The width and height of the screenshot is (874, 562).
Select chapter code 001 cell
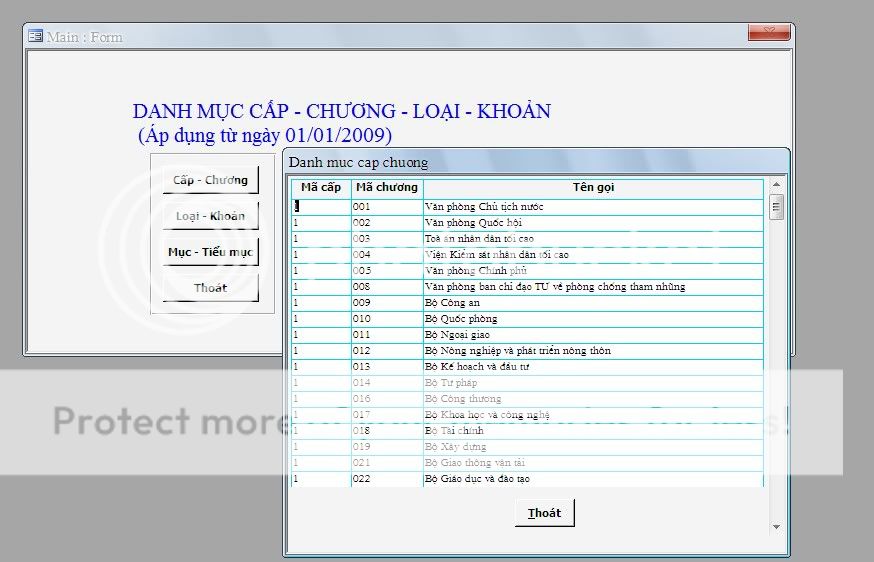(386, 207)
